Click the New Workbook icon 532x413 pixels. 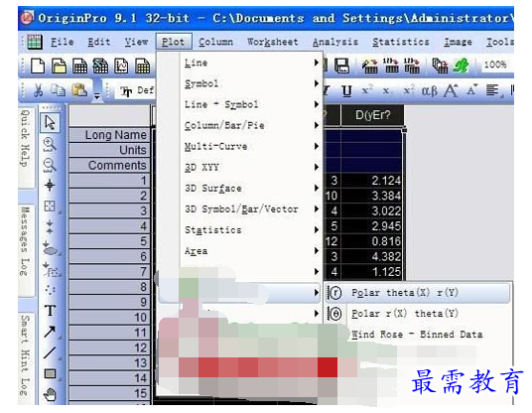click(80, 66)
